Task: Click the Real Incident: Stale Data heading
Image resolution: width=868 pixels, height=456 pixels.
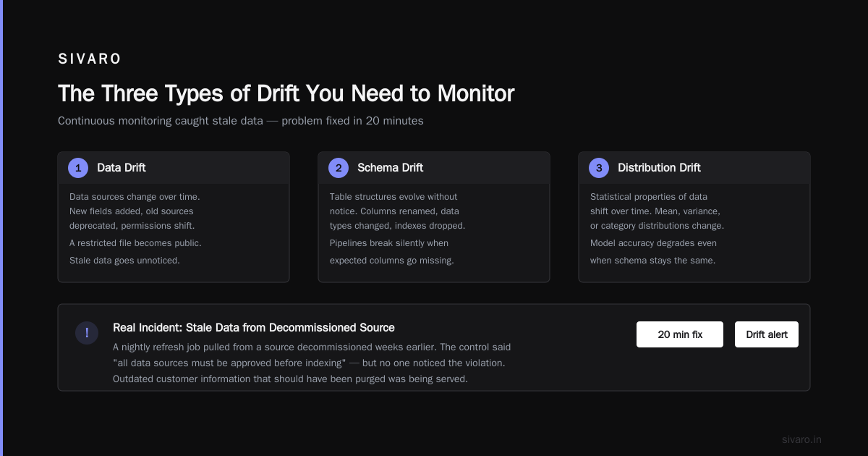Action: (x=254, y=328)
